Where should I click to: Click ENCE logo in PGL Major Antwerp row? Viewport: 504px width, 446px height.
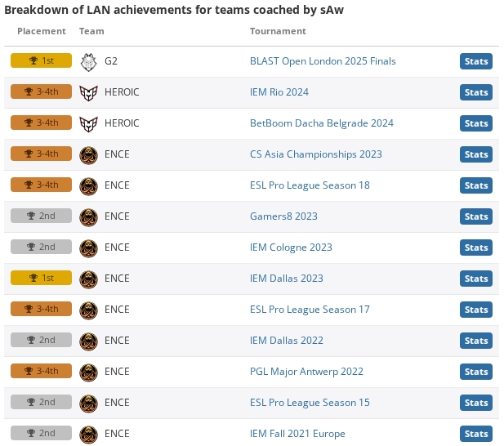(88, 372)
